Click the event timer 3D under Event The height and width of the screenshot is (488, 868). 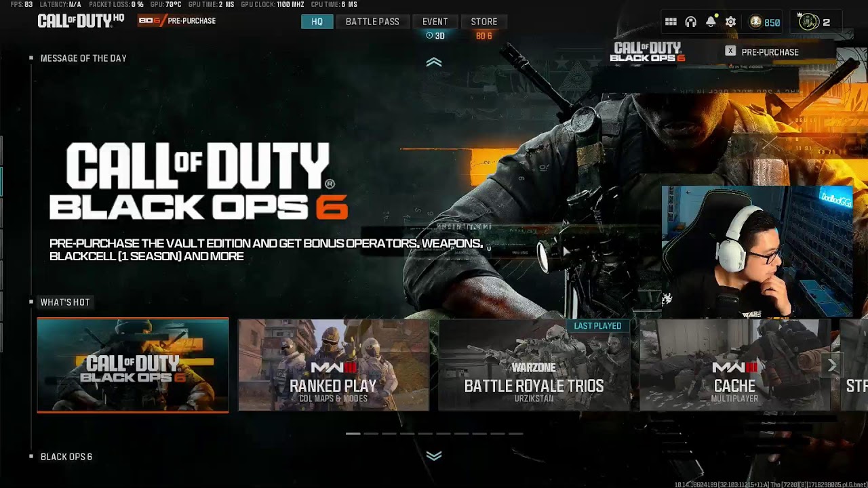(x=435, y=36)
